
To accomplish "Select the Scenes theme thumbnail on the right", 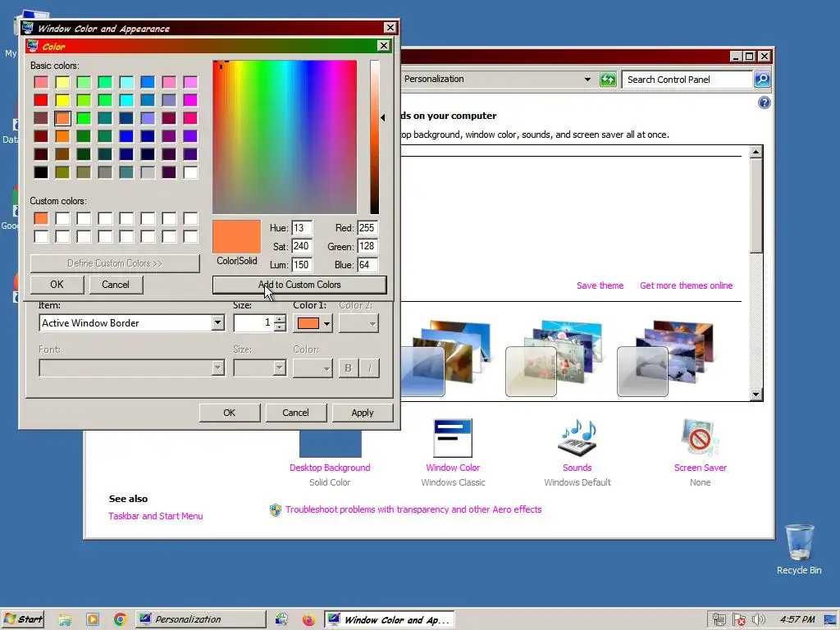I will [x=665, y=358].
